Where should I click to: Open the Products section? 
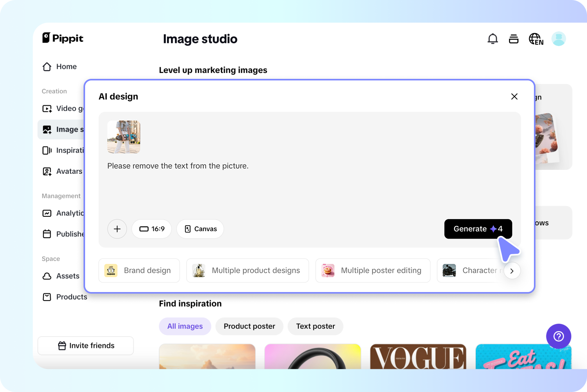click(x=47, y=297)
